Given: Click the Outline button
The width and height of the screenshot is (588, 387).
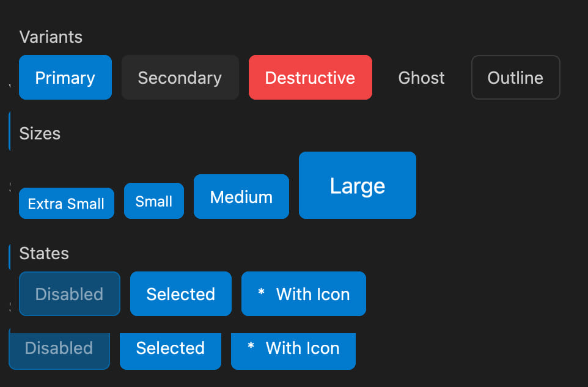Looking at the screenshot, I should (x=515, y=78).
